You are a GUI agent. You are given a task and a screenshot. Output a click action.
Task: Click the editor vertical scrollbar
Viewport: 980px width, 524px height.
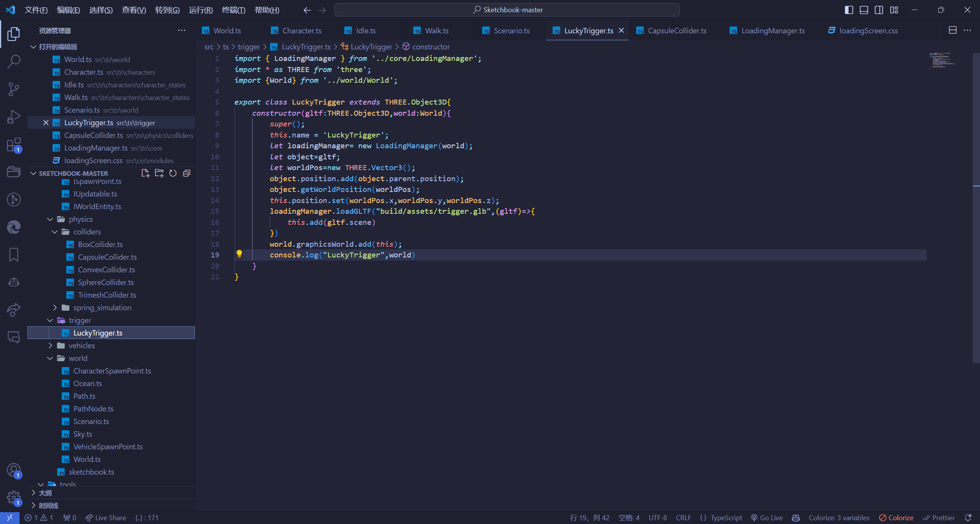coord(976,208)
